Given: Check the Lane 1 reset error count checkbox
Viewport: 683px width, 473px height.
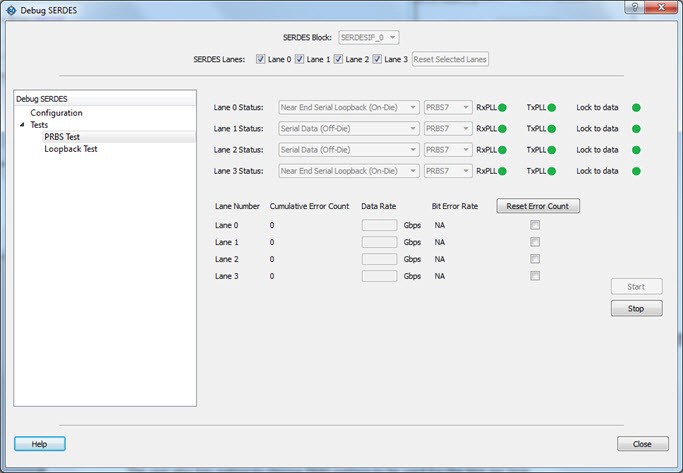Looking at the screenshot, I should point(535,242).
